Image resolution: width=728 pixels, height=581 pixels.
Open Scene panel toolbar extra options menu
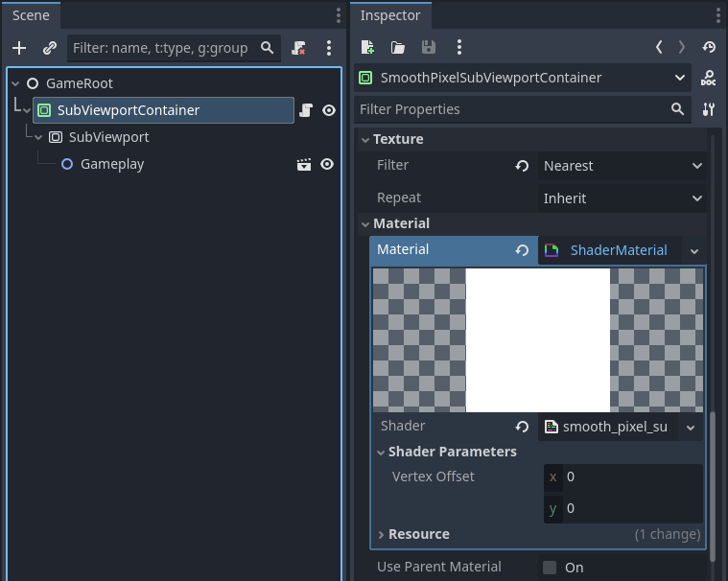329,48
